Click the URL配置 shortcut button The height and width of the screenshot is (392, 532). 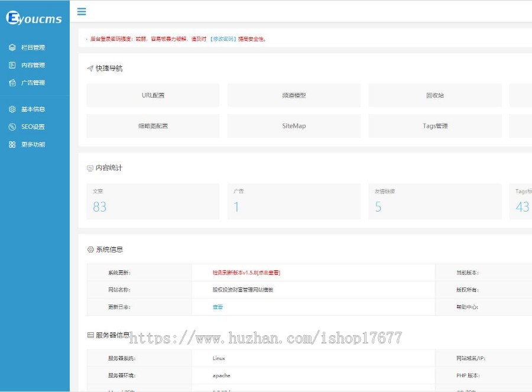(153, 95)
